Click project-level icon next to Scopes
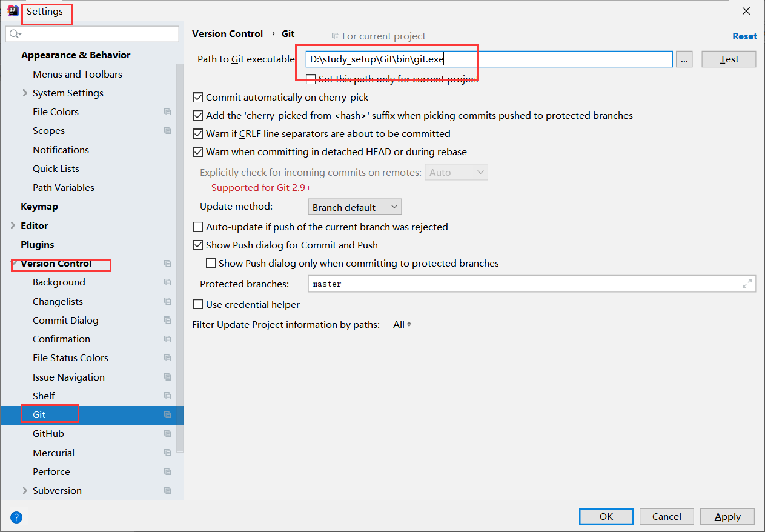Screen dimensions: 765x532 [x=168, y=131]
